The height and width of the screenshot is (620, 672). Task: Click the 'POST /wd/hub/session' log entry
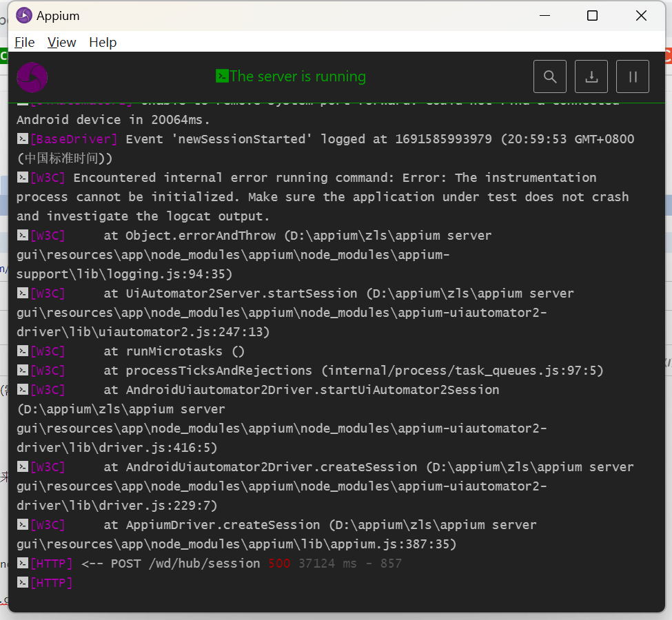click(185, 564)
